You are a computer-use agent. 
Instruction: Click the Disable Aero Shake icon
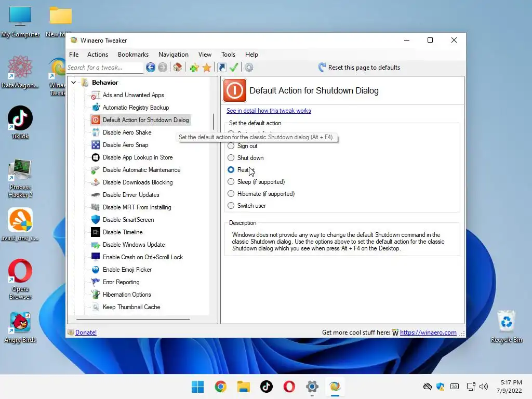click(x=96, y=132)
